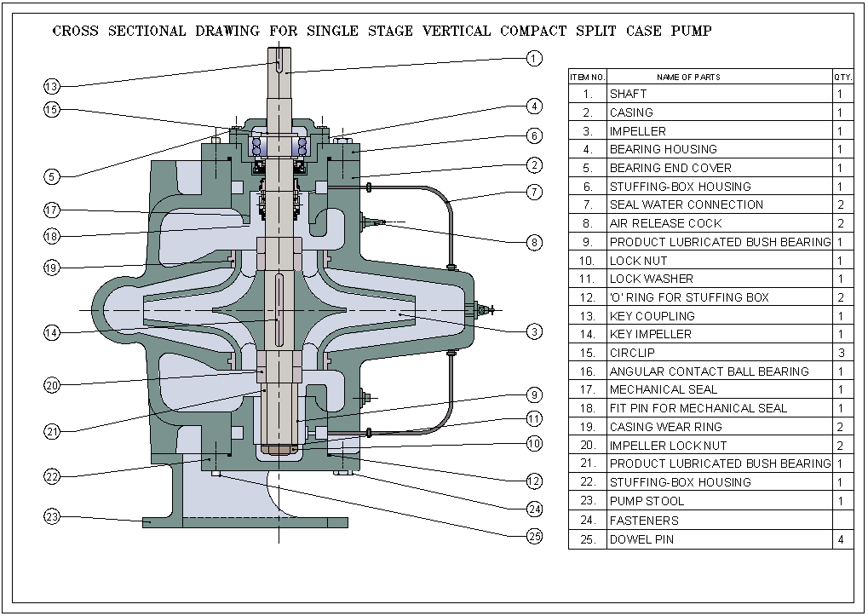Select 'FASTENERS' entry
The width and height of the screenshot is (868, 616).
pos(644,521)
